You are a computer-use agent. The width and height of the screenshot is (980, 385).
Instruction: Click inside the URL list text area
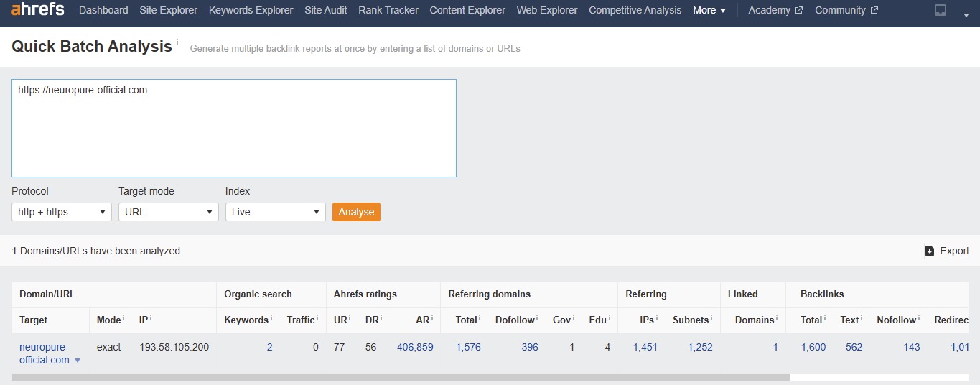(233, 129)
